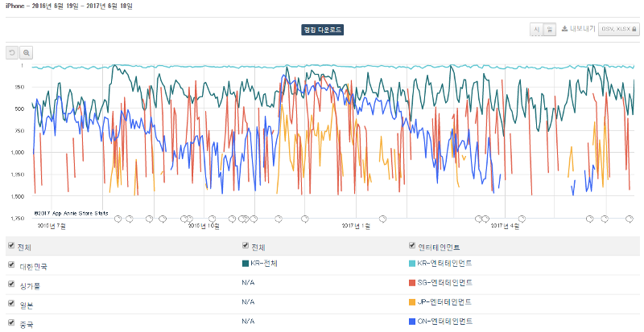Screen dimensions: 644x332
Task: Uncheck the 싱가폴 country checkbox
Action: [x=11, y=284]
